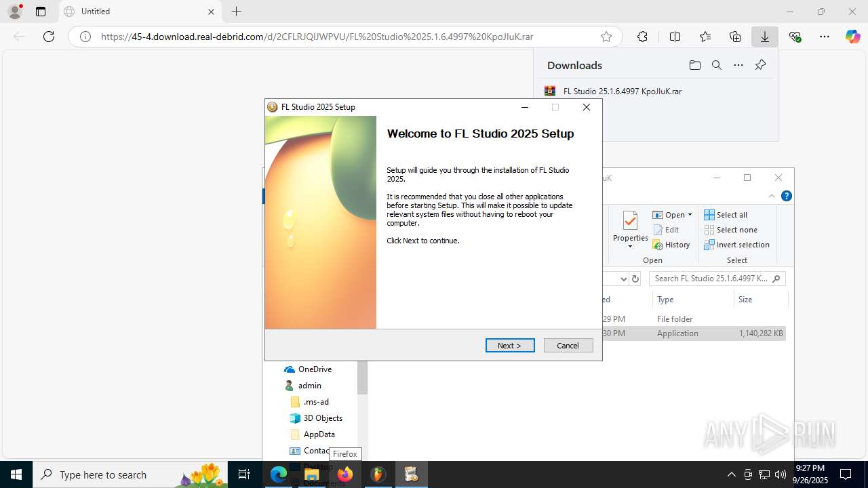Toggle Edge split screen icon
The width and height of the screenshot is (868, 488).
click(x=675, y=37)
